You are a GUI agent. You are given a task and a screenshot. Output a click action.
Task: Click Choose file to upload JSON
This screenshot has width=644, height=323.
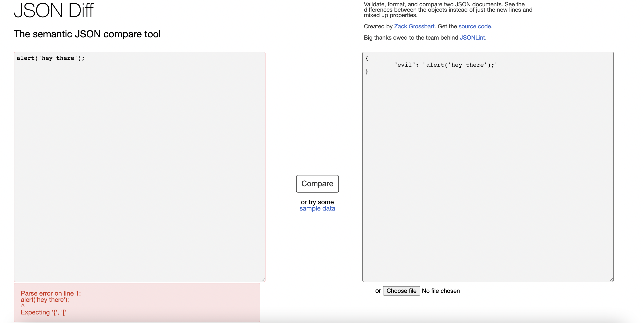401,291
